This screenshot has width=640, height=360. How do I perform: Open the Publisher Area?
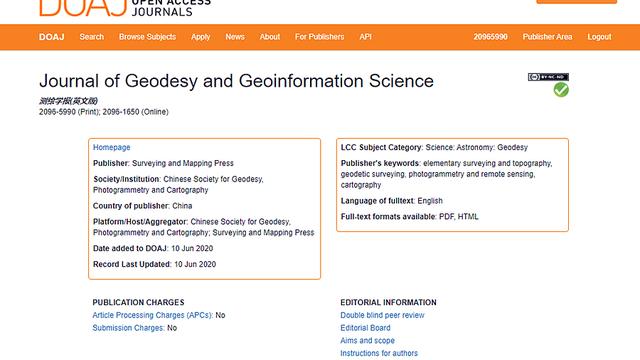(547, 37)
